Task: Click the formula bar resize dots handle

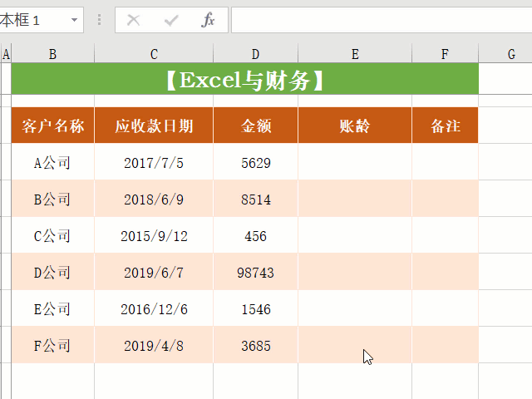Action: [x=99, y=20]
